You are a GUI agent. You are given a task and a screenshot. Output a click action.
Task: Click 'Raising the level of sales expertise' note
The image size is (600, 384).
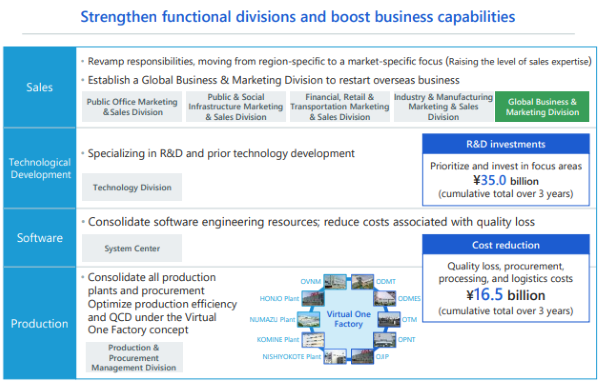[519, 62]
